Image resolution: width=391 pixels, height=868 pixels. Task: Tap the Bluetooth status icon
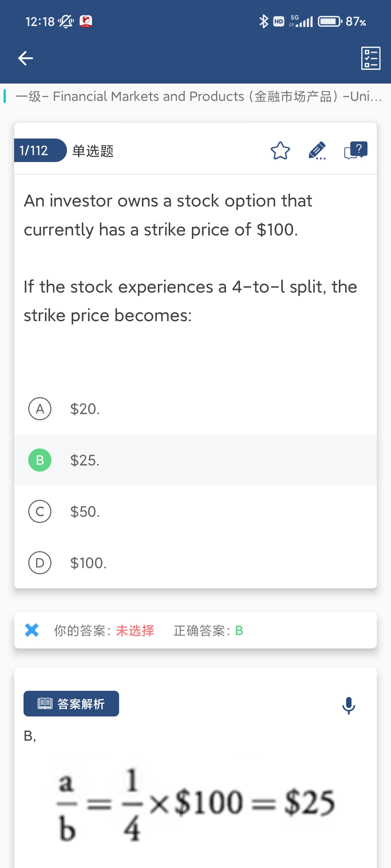tap(264, 22)
